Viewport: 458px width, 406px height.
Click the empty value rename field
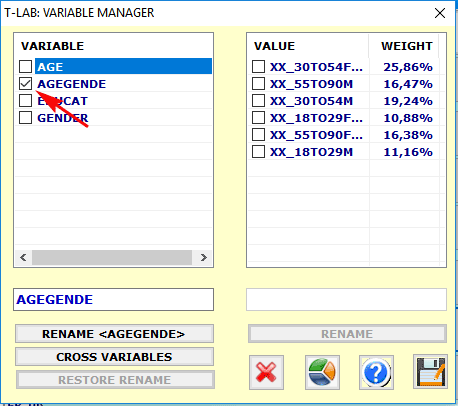click(346, 299)
